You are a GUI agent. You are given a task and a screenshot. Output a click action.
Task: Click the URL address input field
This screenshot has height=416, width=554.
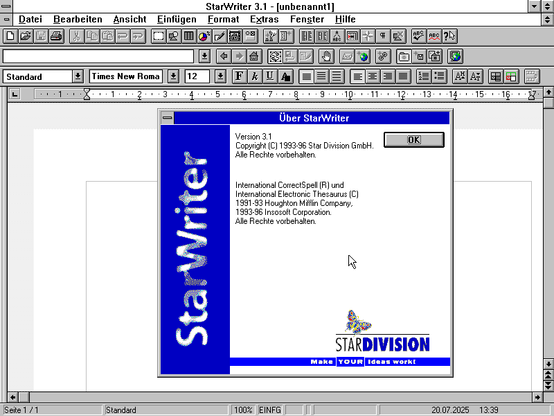[98, 56]
